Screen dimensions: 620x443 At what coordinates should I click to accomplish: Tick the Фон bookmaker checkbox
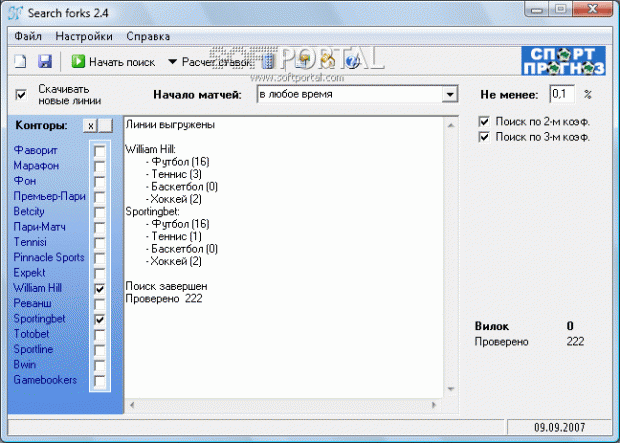pos(100,182)
